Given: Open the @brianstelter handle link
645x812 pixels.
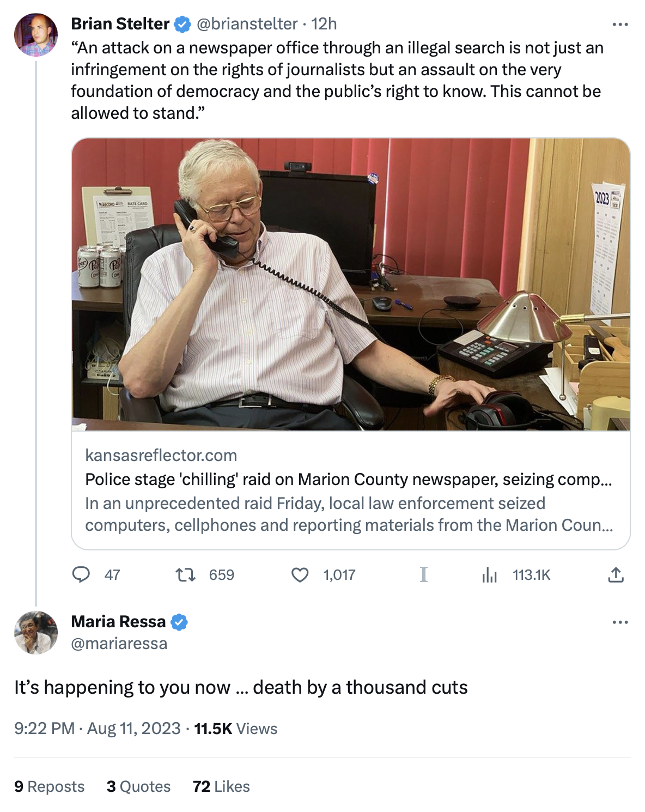Looking at the screenshot, I should (247, 24).
